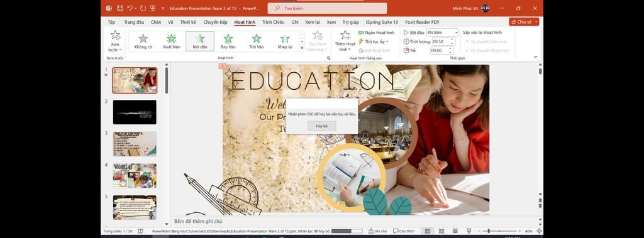Toggle Chú thích comments pane
This screenshot has width=644, height=238.
point(404,231)
